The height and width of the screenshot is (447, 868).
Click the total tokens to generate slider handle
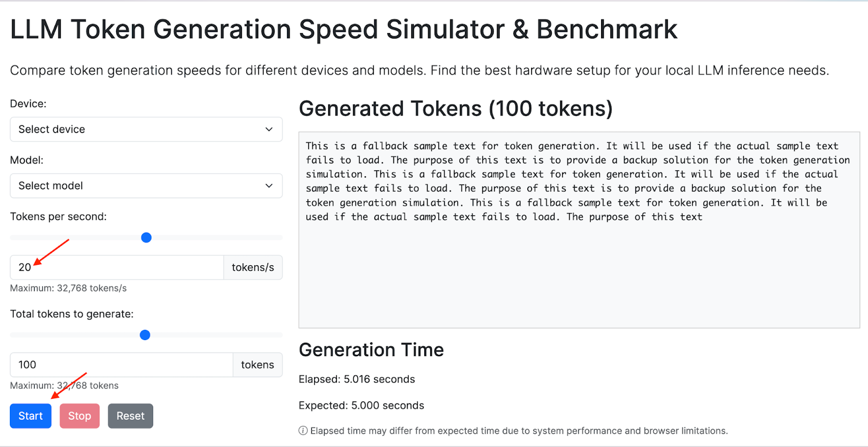[x=145, y=335]
